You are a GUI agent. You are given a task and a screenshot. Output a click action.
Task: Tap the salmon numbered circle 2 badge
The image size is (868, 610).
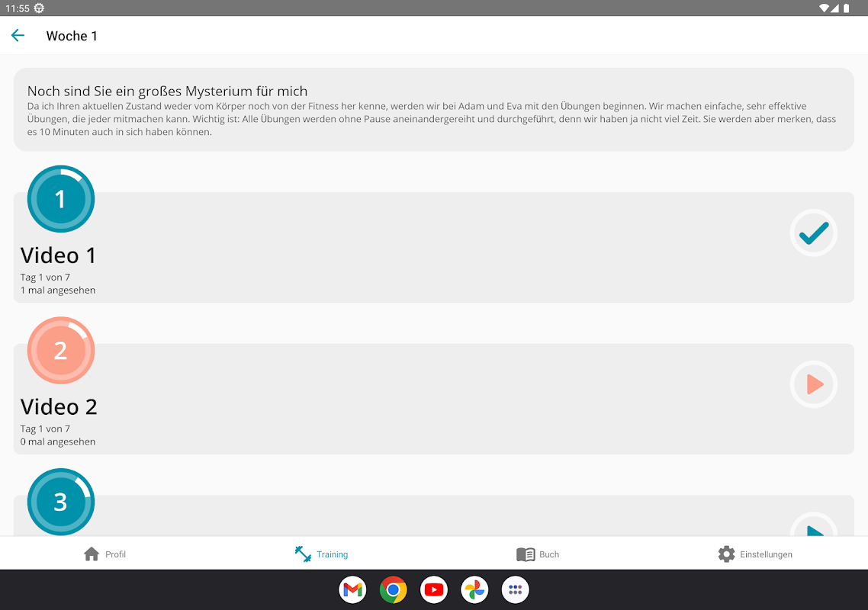tap(61, 351)
